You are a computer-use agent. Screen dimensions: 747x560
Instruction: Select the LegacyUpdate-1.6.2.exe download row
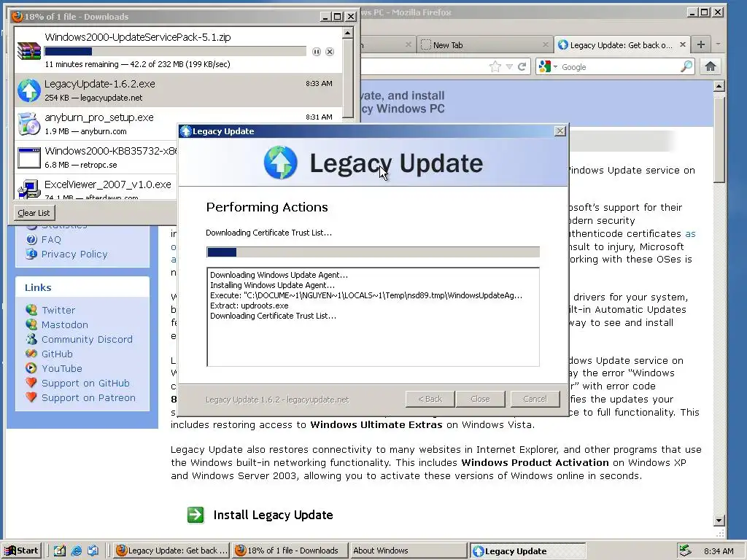[x=178, y=90]
